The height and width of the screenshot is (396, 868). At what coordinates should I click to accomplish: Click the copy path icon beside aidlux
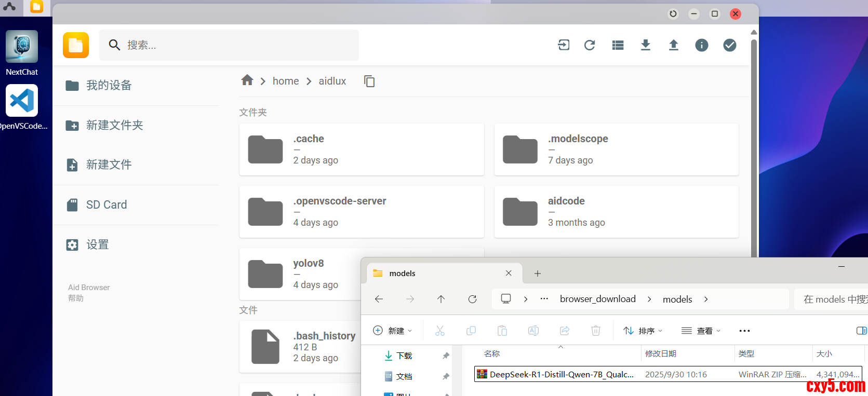[x=369, y=81]
